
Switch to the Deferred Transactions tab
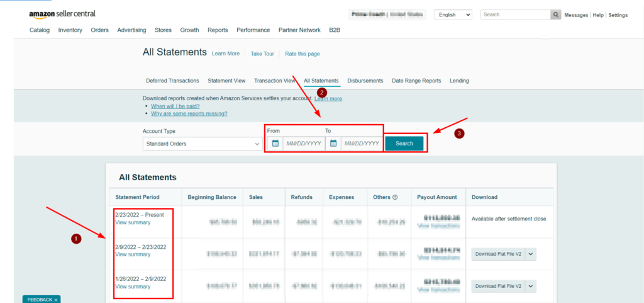click(172, 81)
